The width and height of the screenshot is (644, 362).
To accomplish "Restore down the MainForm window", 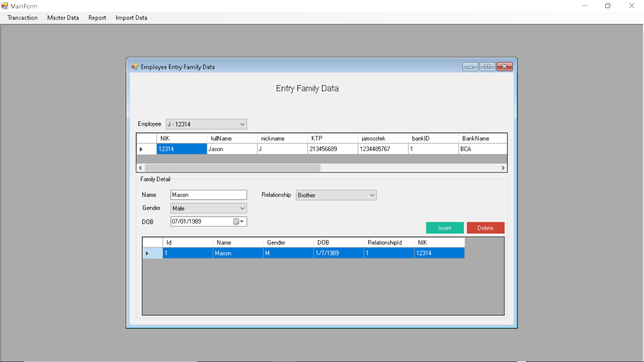I will click(x=608, y=6).
